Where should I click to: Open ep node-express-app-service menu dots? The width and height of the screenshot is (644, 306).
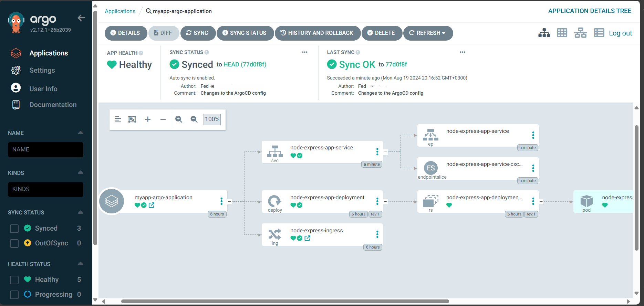coord(533,135)
